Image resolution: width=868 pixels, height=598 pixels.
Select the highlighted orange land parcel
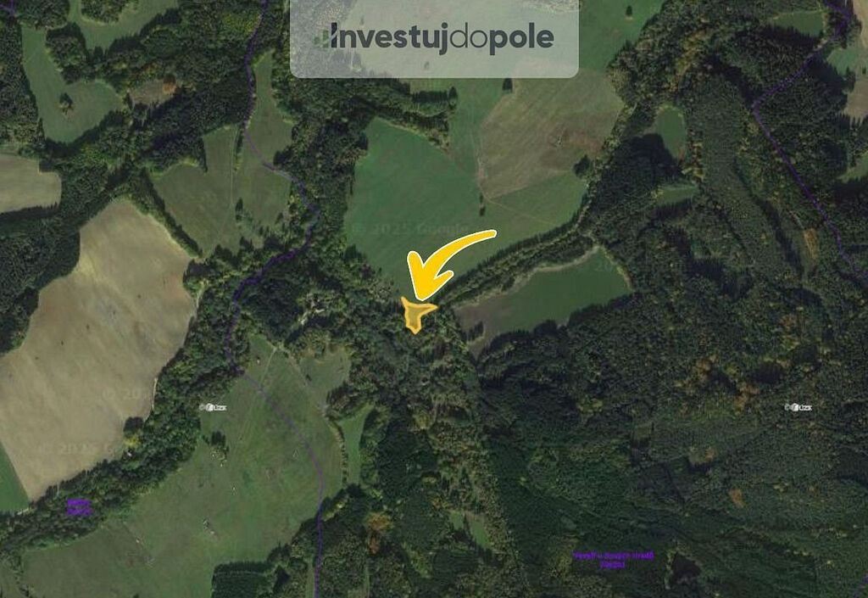coord(417,314)
